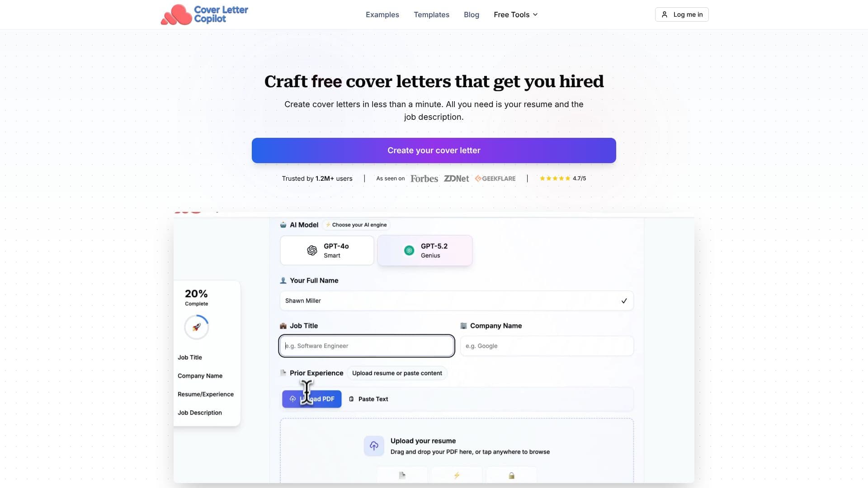Click the lightning bolt icon under upload area
Image resolution: width=868 pixels, height=488 pixels.
[x=457, y=475]
